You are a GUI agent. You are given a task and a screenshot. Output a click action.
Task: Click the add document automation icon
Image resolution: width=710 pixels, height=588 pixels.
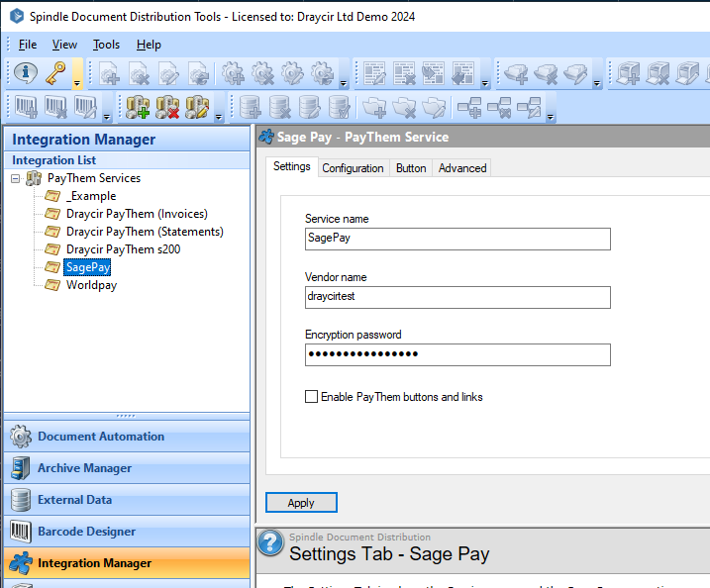pos(109,73)
